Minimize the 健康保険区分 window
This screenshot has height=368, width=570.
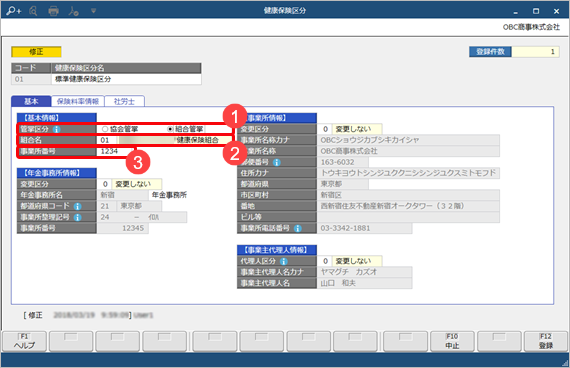515,12
